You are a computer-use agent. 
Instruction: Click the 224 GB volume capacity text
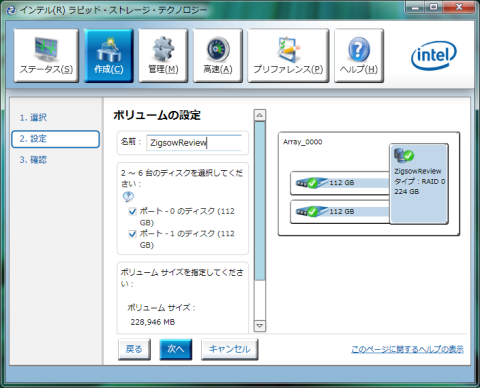[x=407, y=192]
